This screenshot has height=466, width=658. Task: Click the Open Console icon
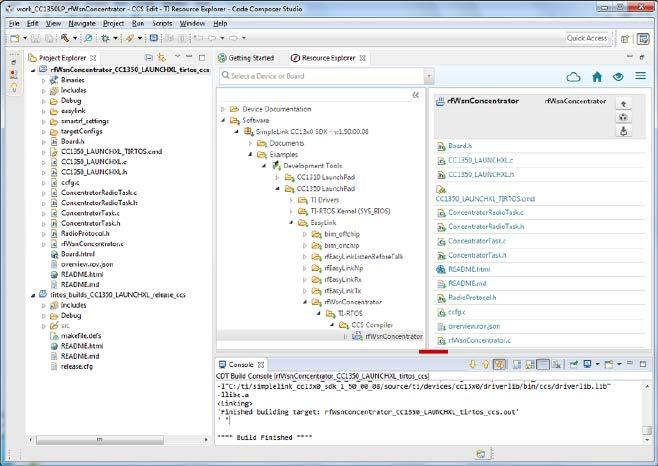pyautogui.click(x=609, y=364)
